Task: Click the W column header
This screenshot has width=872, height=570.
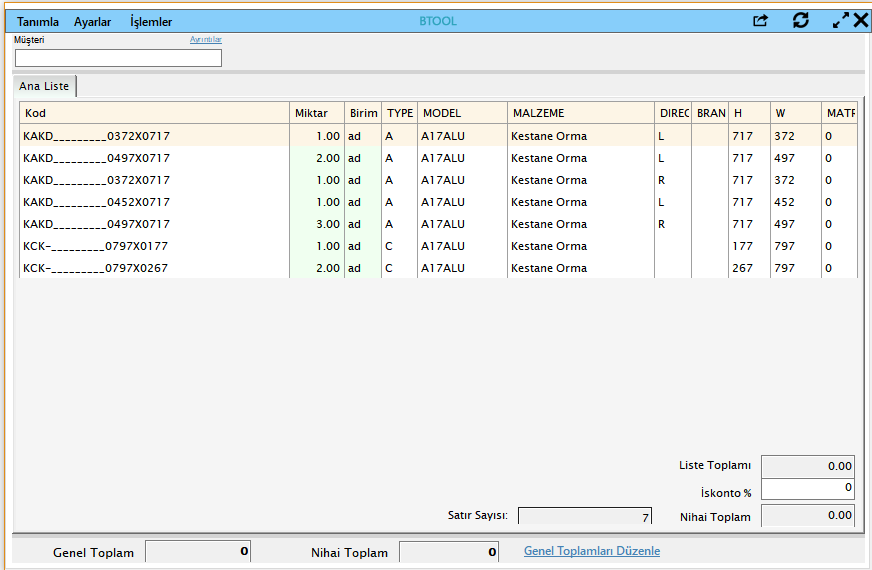Action: 796,113
